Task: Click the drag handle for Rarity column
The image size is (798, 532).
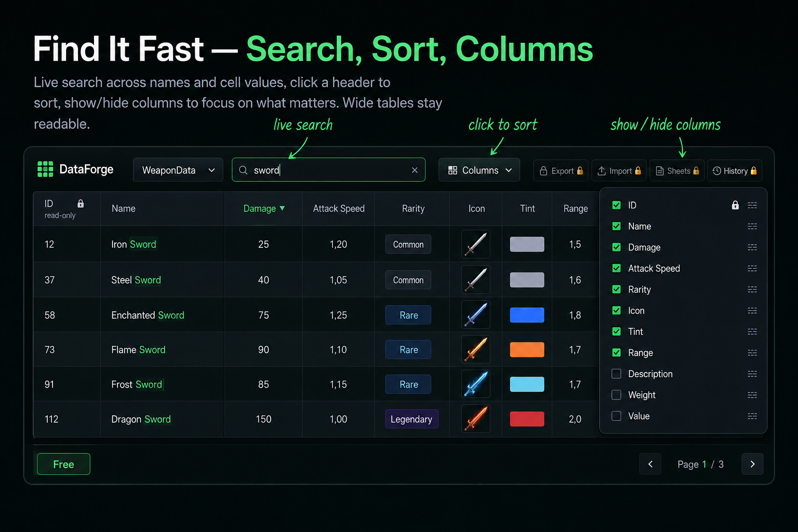Action: (x=752, y=289)
